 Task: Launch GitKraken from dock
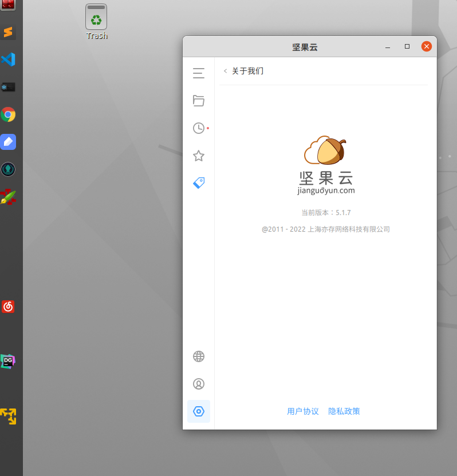(x=8, y=169)
